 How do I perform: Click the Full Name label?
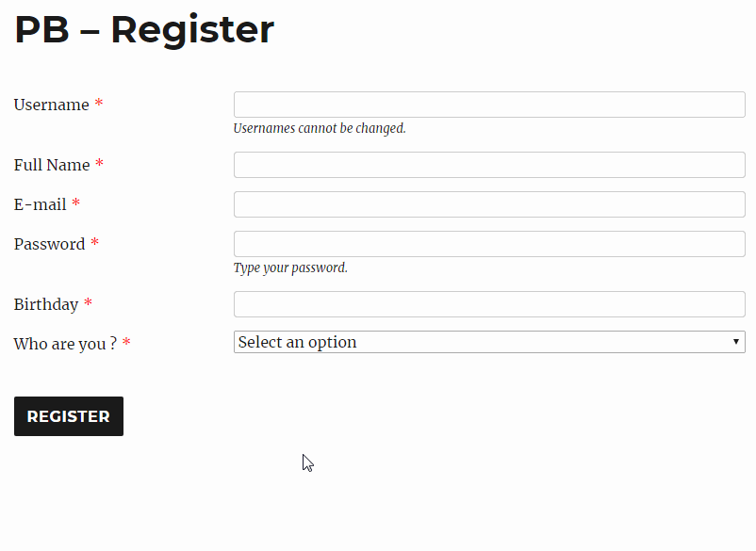pyautogui.click(x=52, y=165)
